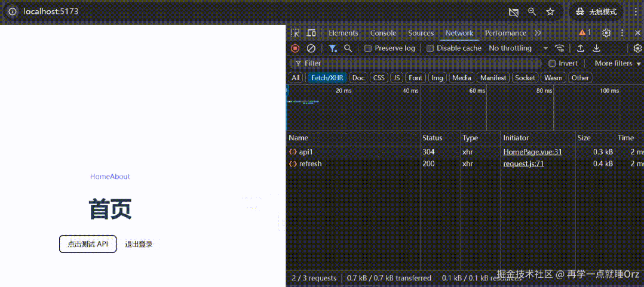Screen dimensions: 644x287
Task: Open the No throttling dropdown
Action: [x=518, y=48]
